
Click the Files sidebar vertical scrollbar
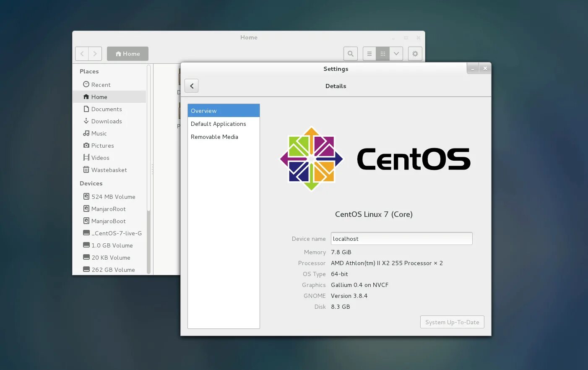pyautogui.click(x=148, y=169)
